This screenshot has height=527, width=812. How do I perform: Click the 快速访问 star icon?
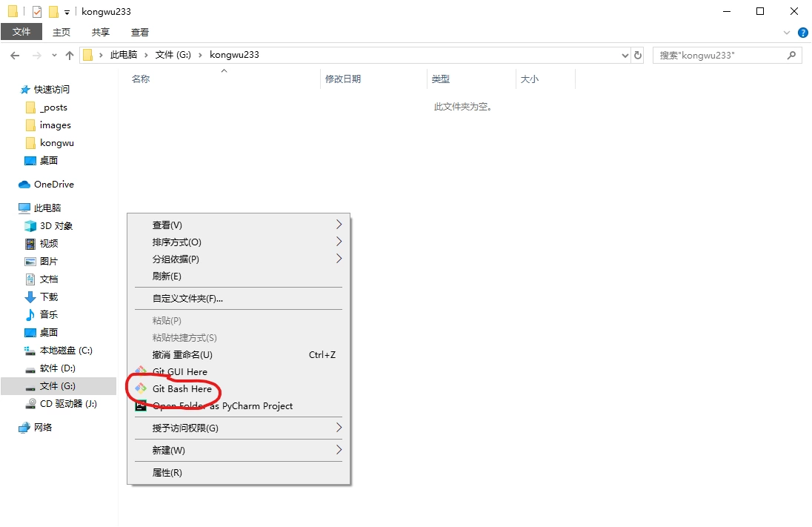(x=25, y=90)
